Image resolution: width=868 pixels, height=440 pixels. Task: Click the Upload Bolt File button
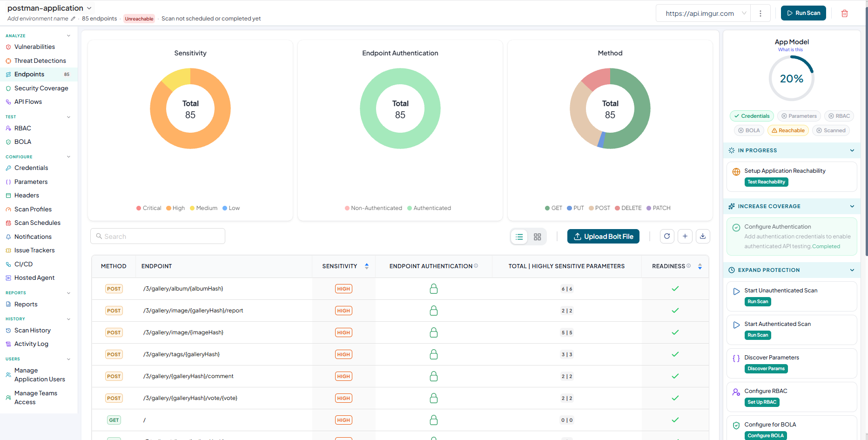[604, 237]
